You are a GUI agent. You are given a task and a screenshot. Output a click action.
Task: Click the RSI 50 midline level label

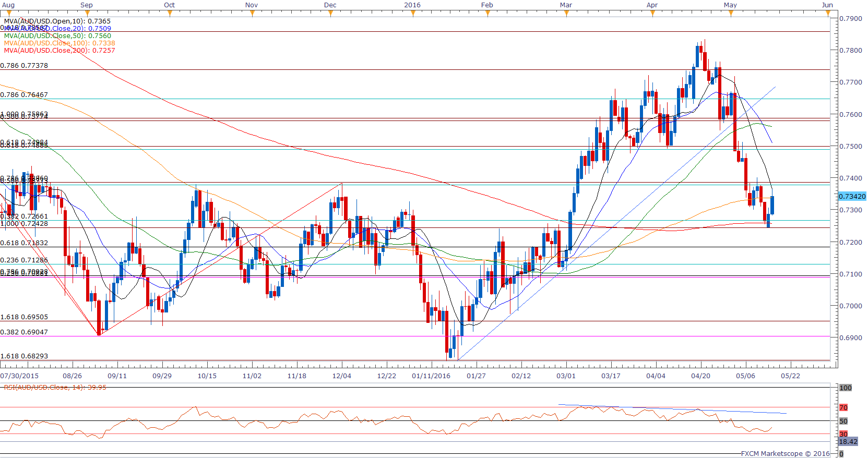click(843, 421)
